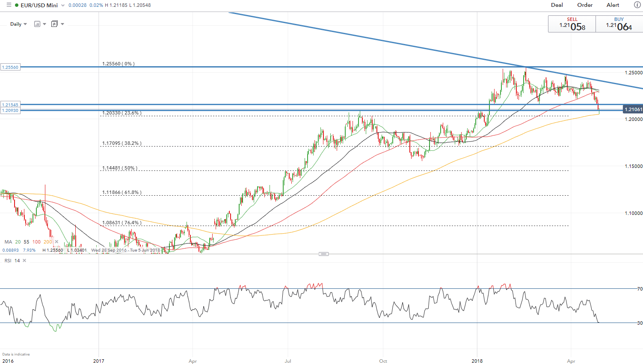Screen dimensions: 643x364
Task: Click the 7.93% range change value
Action: coord(29,250)
